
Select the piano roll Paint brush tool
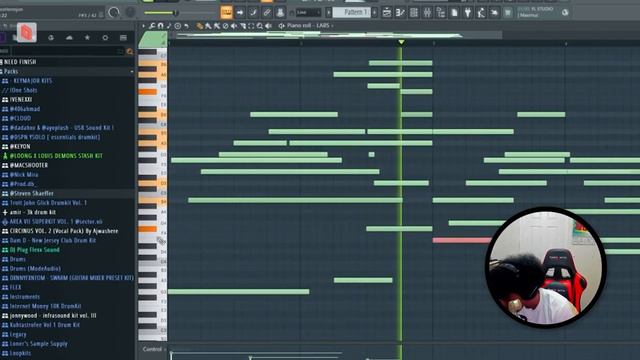(x=208, y=26)
